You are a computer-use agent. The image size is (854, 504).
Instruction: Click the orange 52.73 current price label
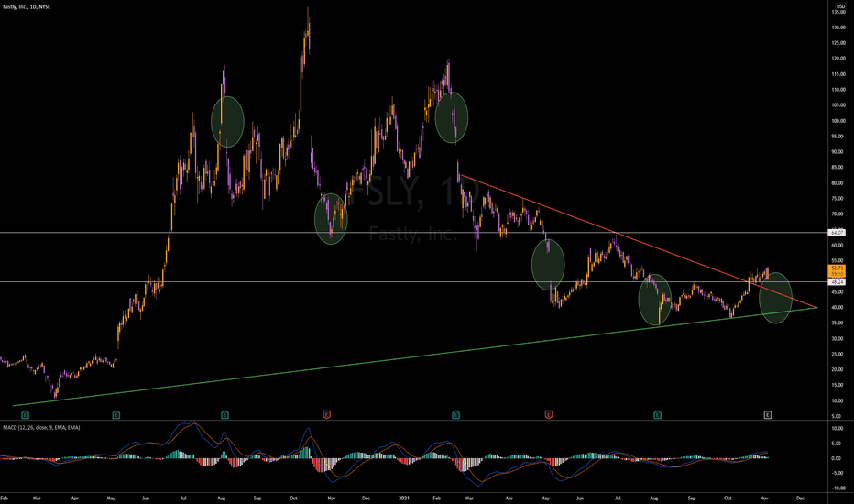point(837,268)
